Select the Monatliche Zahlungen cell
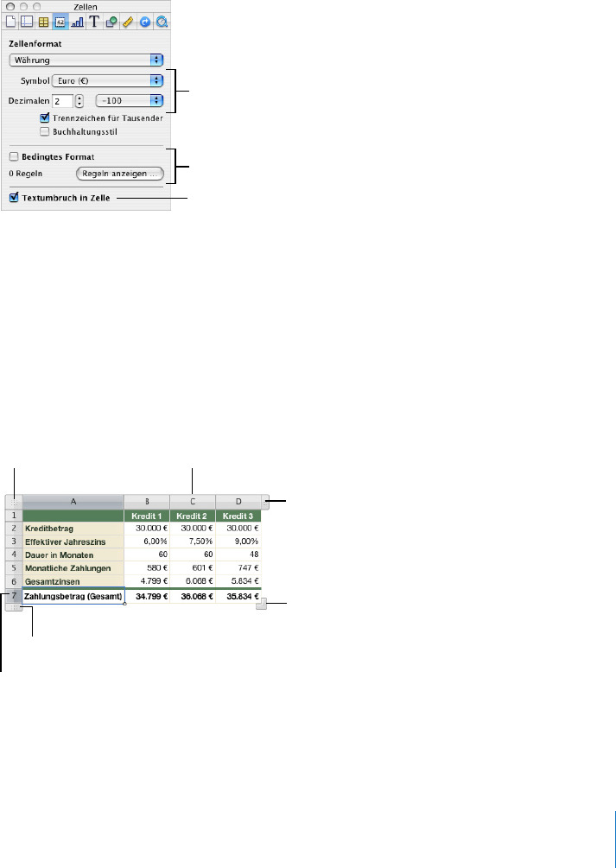The height and width of the screenshot is (868, 616). pyautogui.click(x=73, y=568)
